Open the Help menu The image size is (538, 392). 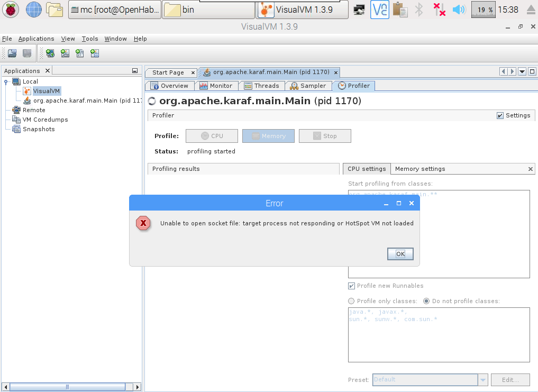140,39
